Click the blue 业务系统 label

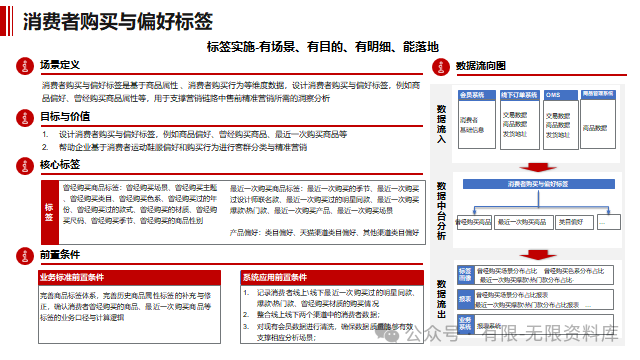(x=465, y=324)
